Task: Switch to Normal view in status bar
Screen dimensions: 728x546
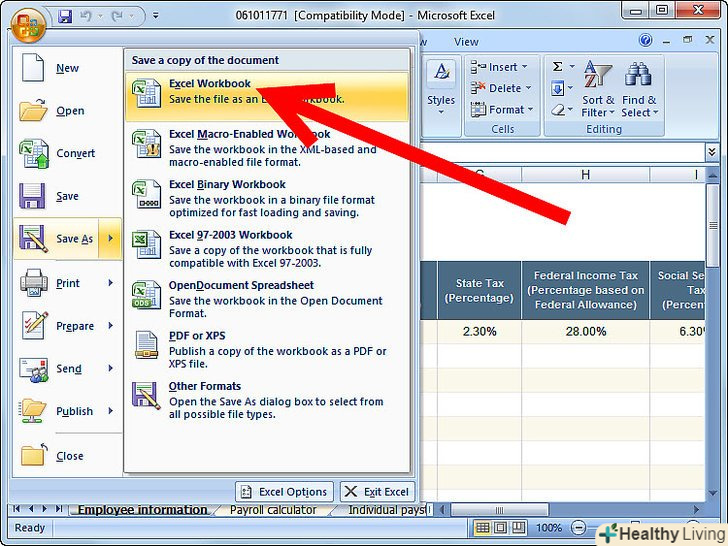Action: point(483,527)
